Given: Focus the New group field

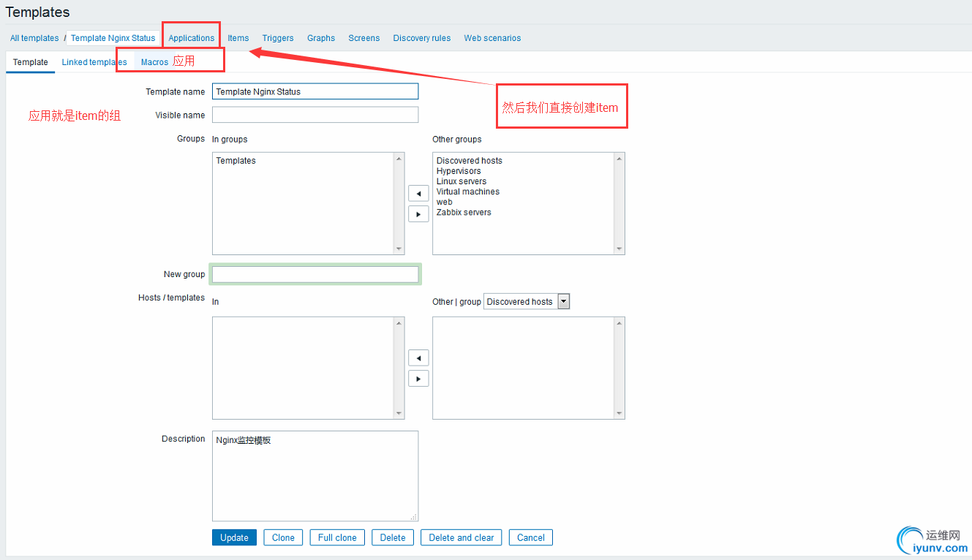Looking at the screenshot, I should click(315, 274).
